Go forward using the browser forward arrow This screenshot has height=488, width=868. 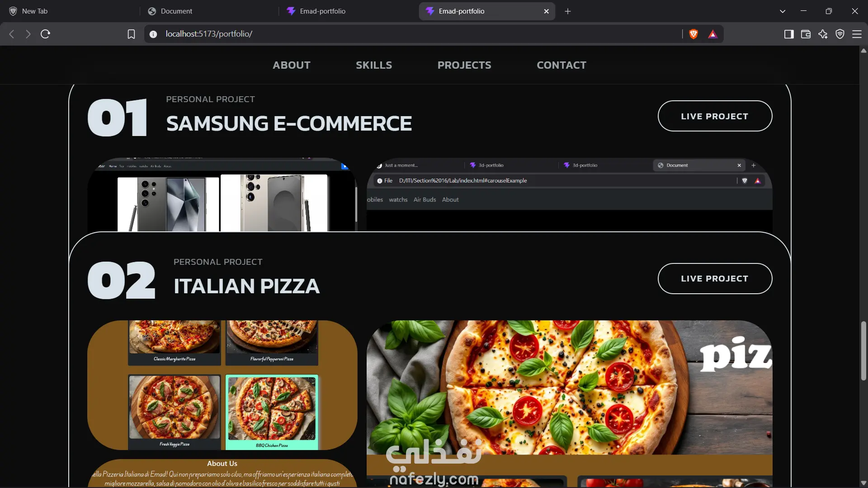28,34
